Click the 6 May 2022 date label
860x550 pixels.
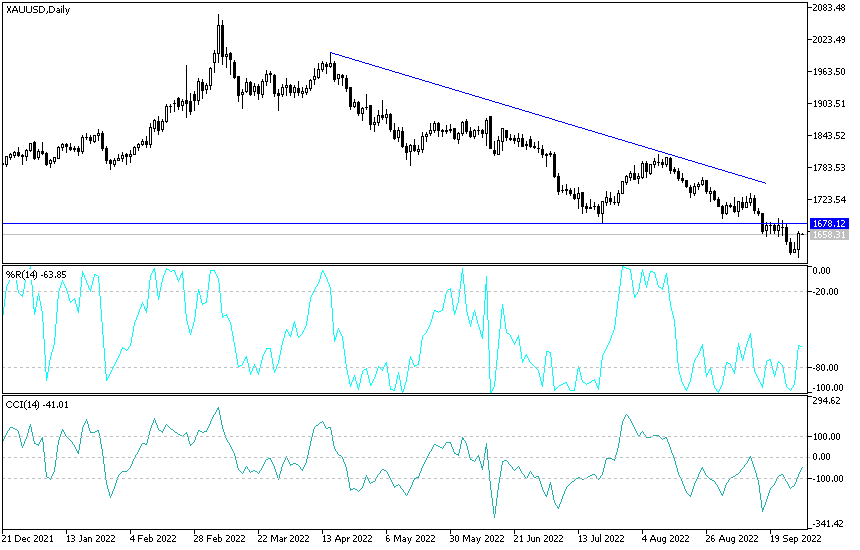410,538
